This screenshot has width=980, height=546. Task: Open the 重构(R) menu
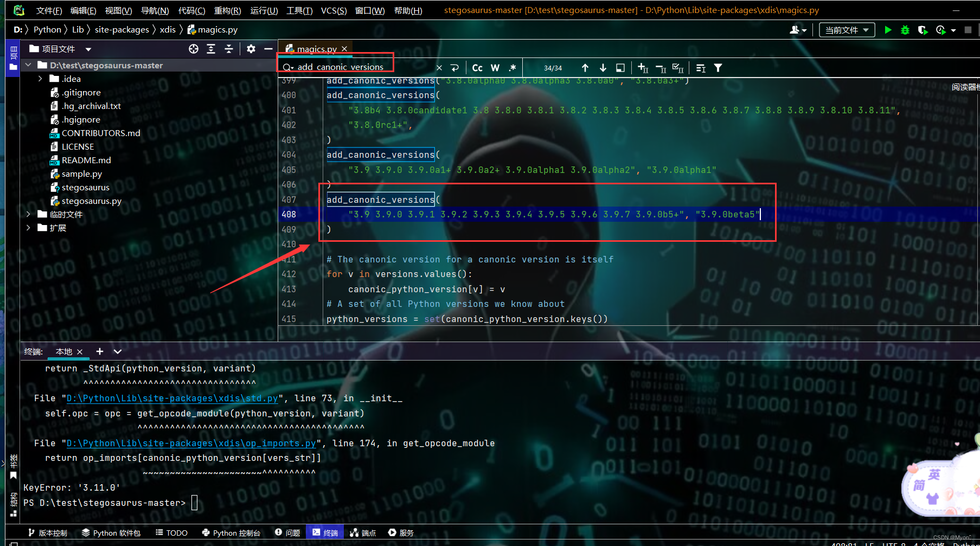pyautogui.click(x=228, y=10)
